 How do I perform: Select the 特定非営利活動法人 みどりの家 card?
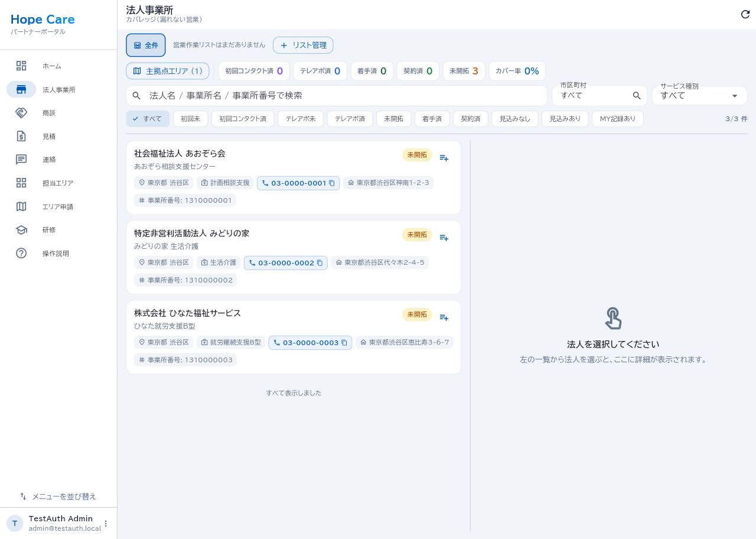tap(294, 257)
